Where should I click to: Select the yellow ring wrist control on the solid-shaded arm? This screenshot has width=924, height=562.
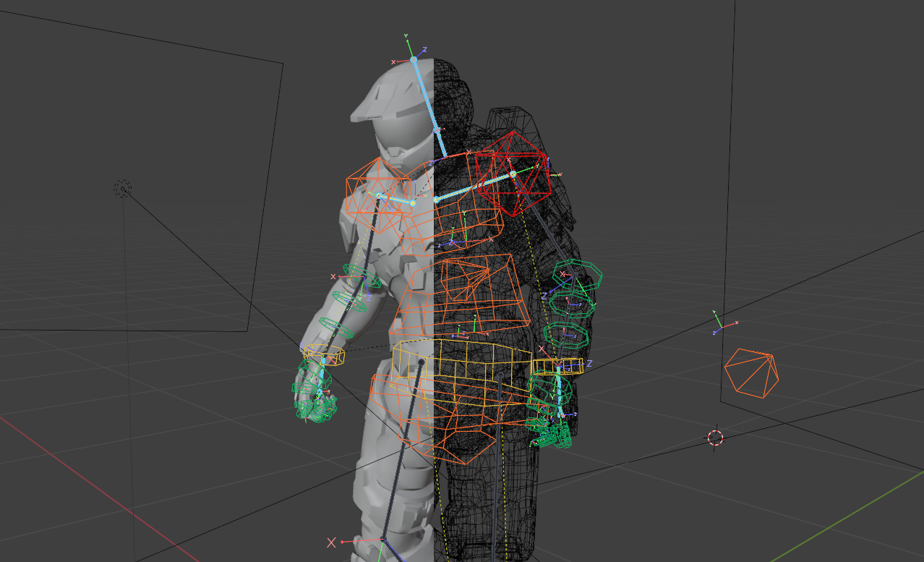325,354
